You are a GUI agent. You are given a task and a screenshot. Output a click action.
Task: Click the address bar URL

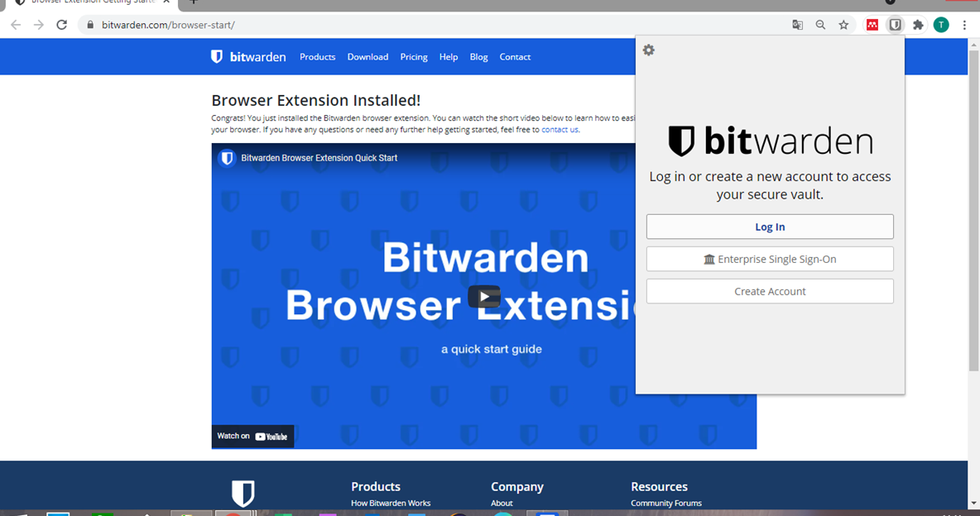coord(168,25)
